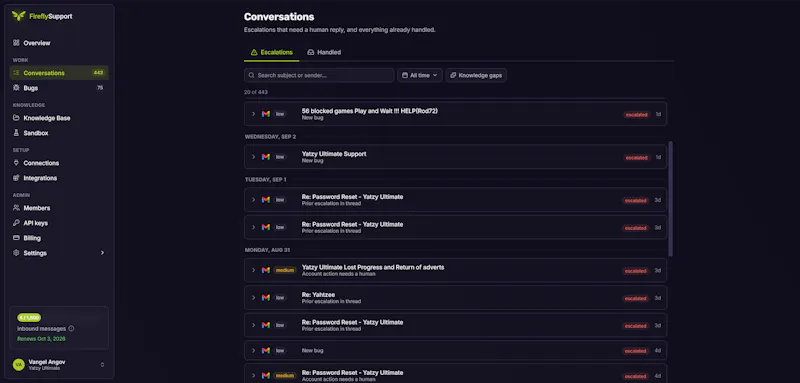Select Conversations in the sidebar
The image size is (800, 383).
[x=59, y=73]
